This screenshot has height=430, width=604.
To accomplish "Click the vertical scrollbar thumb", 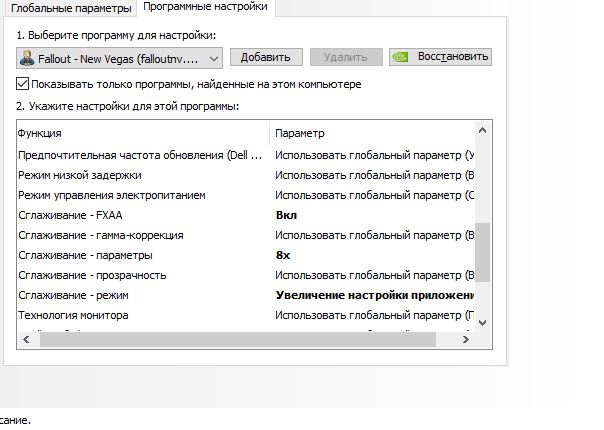I will pos(482,252).
